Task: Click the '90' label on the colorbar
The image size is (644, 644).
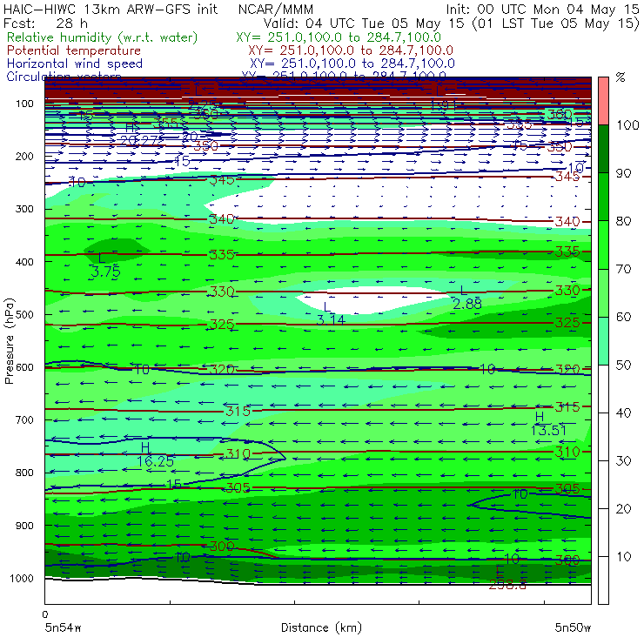Action: [623, 173]
